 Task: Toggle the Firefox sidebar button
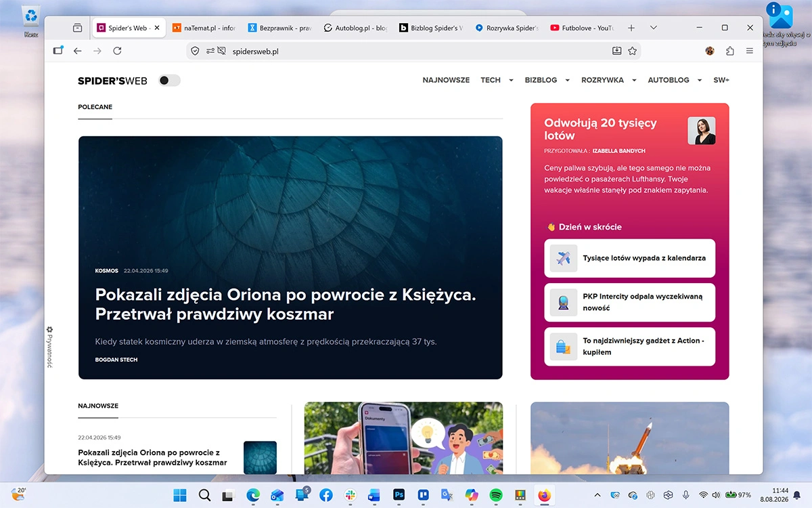coord(58,51)
